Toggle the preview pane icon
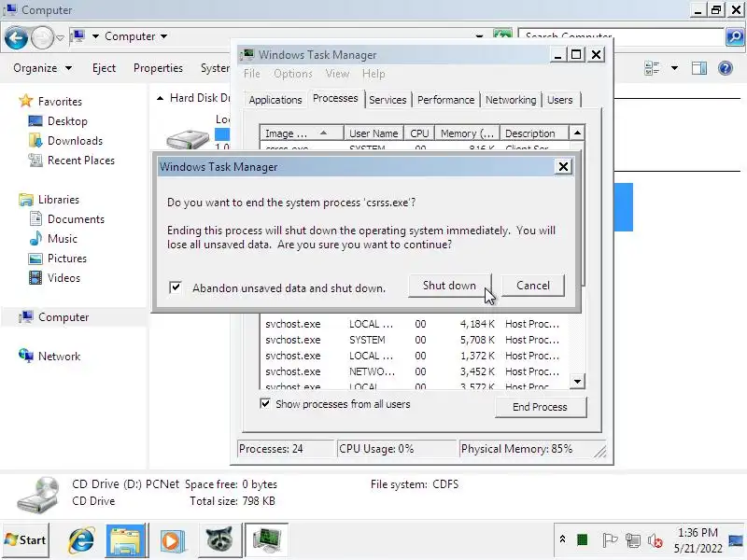 tap(699, 68)
